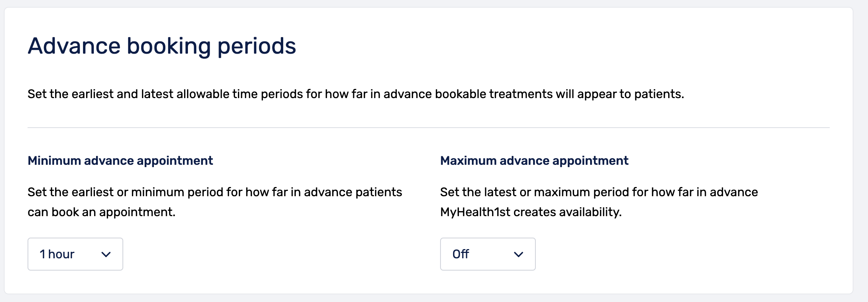Click the 'MyHealth1st creates availability.' line
868x302 pixels.
(x=531, y=212)
